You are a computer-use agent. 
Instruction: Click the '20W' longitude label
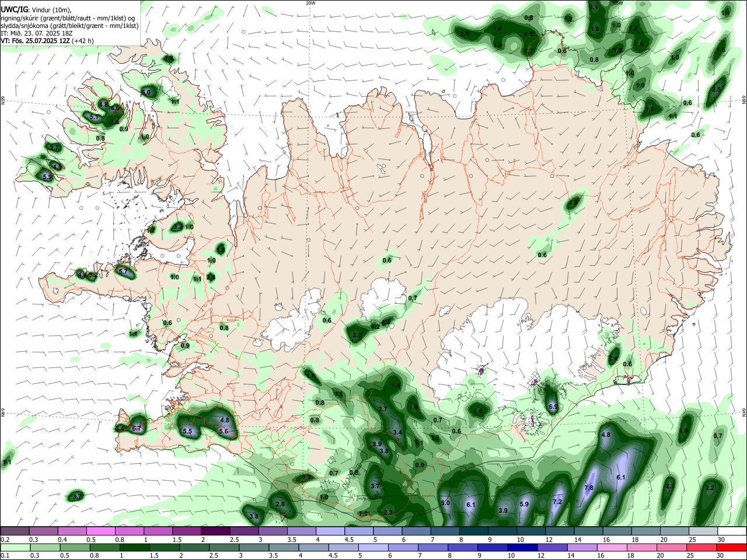pyautogui.click(x=310, y=3)
